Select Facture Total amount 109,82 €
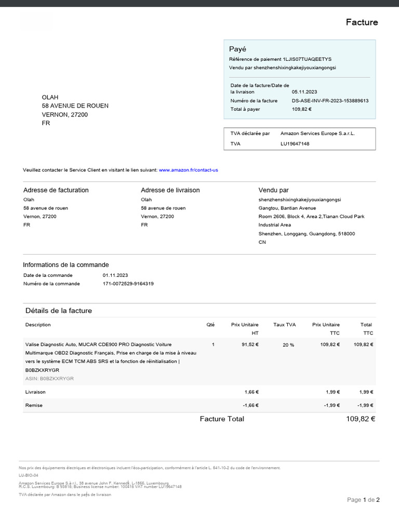 (361, 419)
